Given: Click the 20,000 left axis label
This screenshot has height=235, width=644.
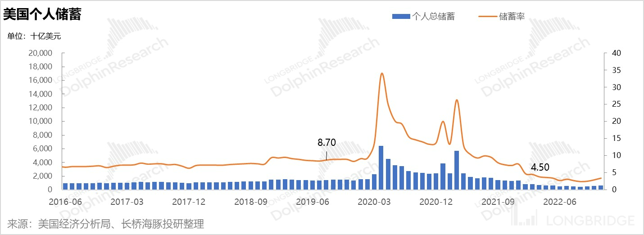Looking at the screenshot, I should pyautogui.click(x=40, y=53).
